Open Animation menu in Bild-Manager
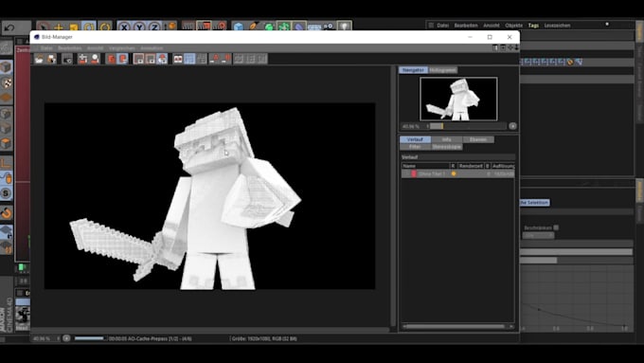 pyautogui.click(x=152, y=48)
